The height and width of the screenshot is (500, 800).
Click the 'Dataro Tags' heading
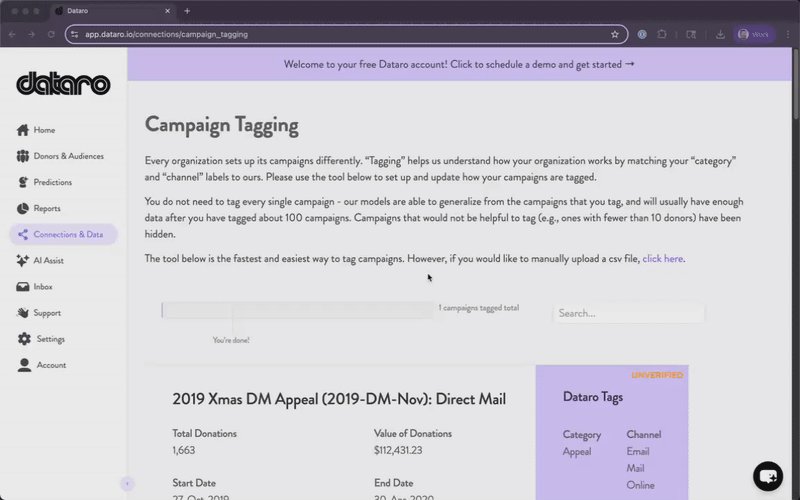point(593,397)
